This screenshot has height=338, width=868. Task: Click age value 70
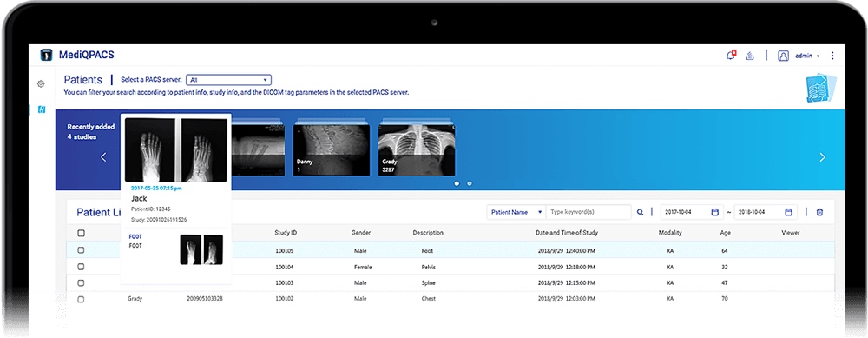coord(724,299)
